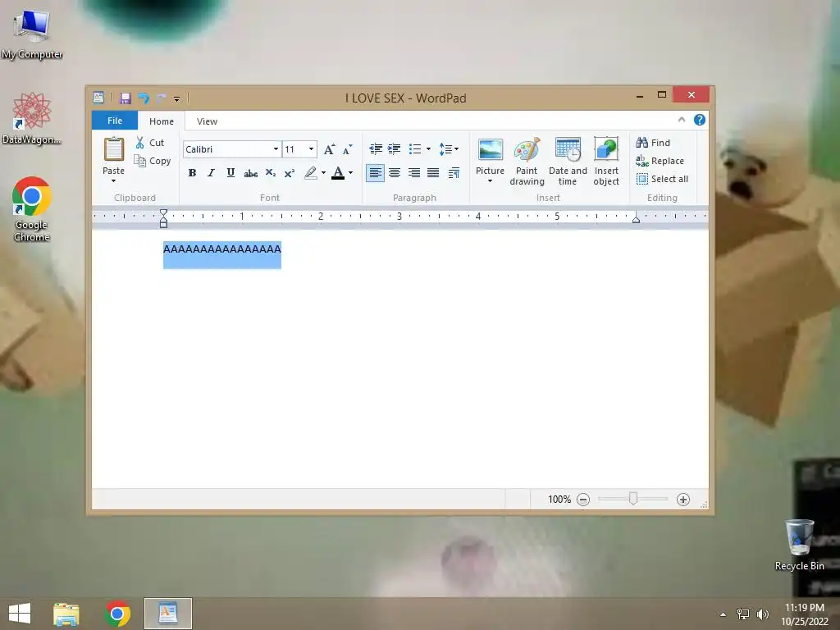Screen dimensions: 840x630
Task: Zoom out with the minus button
Action: pyautogui.click(x=583, y=500)
